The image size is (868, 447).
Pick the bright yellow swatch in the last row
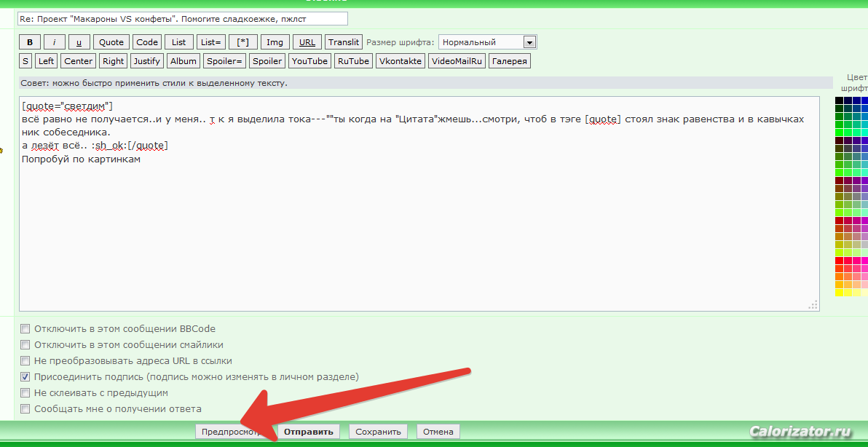(839, 293)
